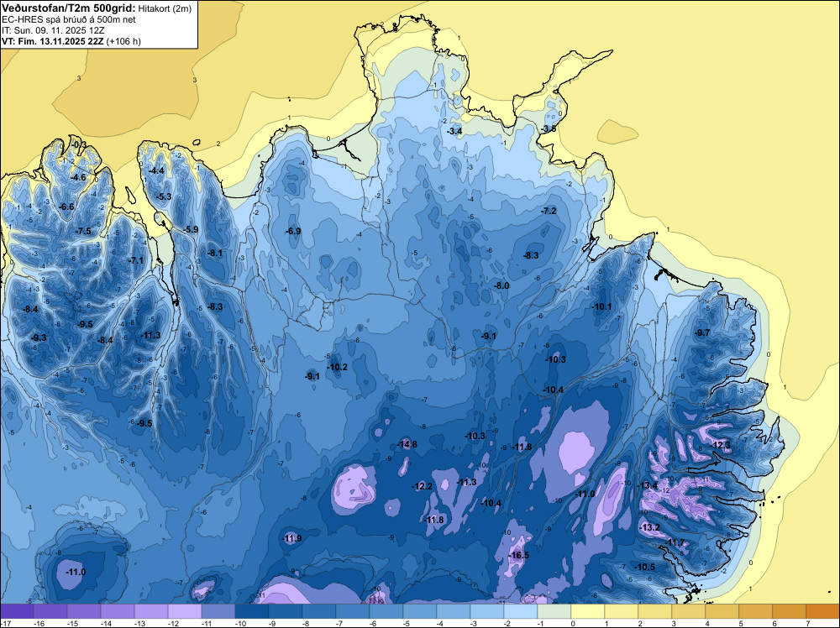This screenshot has height=628, width=840.
Task: Pick the pale green legend swatch between -1 and 0
Action: [554, 611]
